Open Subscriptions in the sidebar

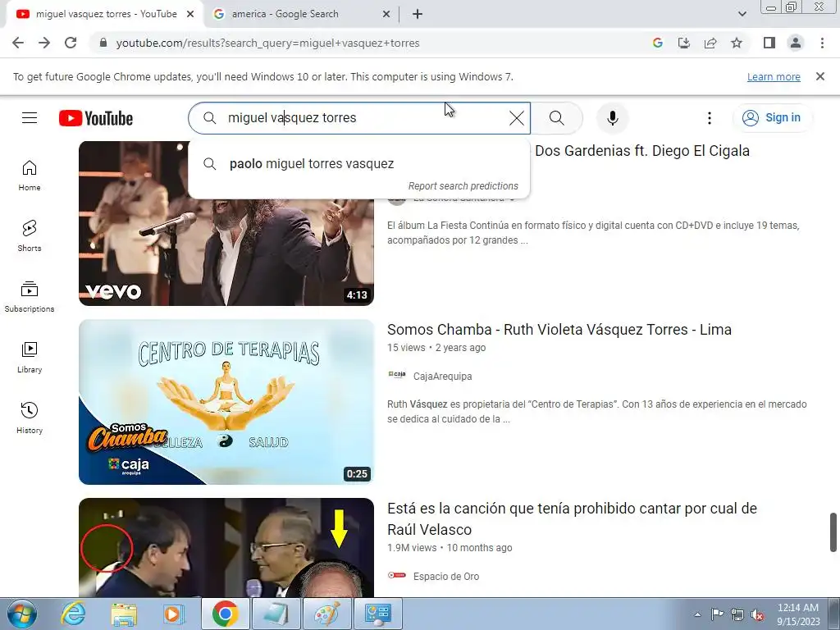pos(30,297)
